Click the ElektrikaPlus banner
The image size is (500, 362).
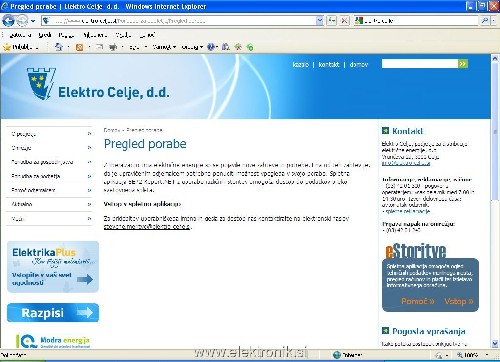pyautogui.click(x=53, y=267)
